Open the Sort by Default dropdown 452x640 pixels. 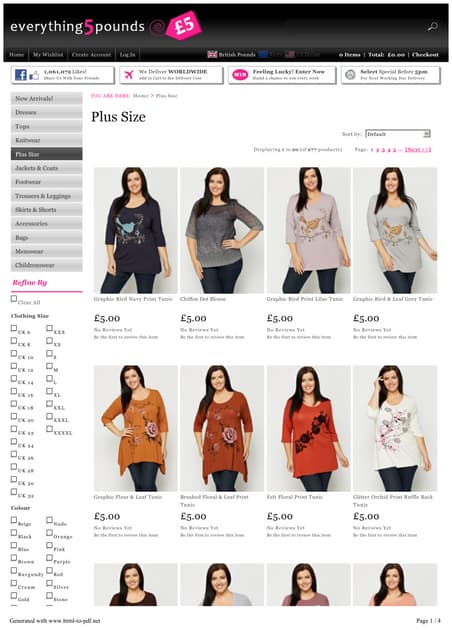(x=397, y=134)
